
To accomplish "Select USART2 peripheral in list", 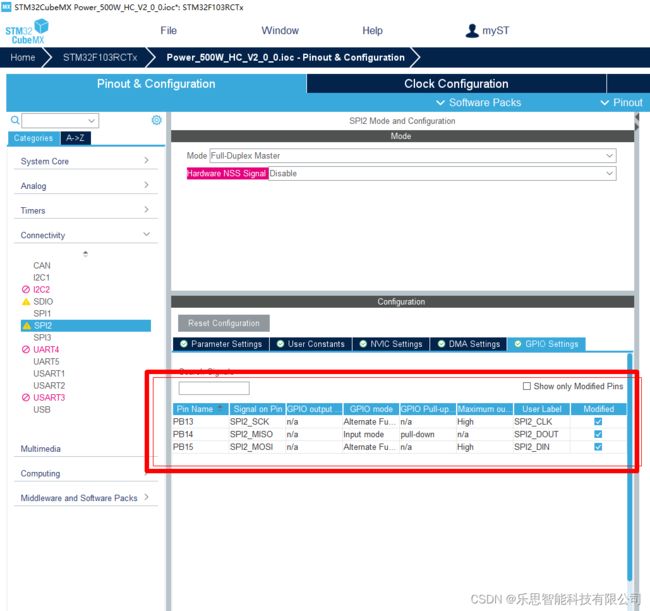I will point(49,386).
